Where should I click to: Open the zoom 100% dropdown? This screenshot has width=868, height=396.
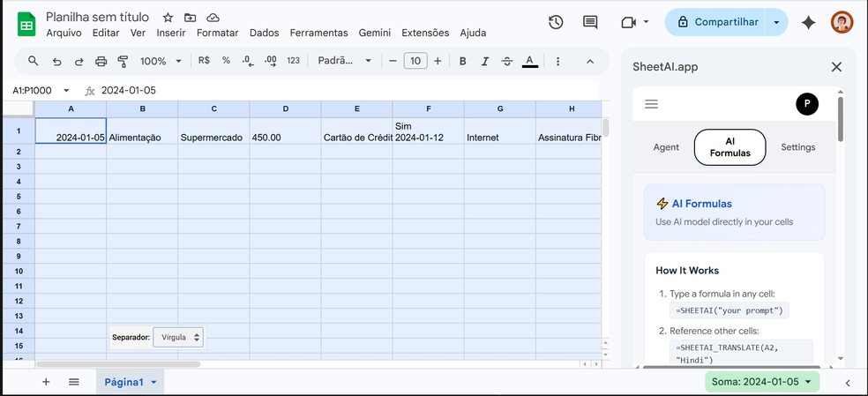pyautogui.click(x=161, y=61)
